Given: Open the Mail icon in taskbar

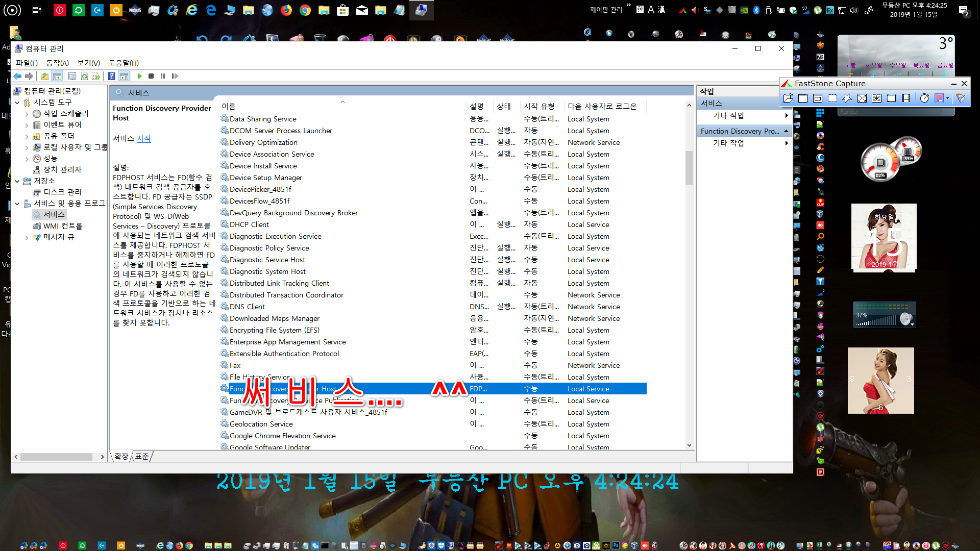Looking at the screenshot, I should pyautogui.click(x=362, y=10).
